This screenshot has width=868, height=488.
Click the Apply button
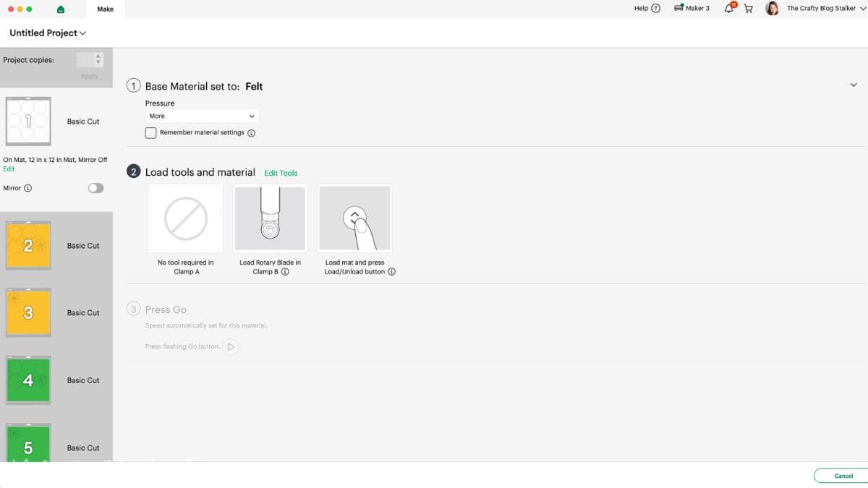click(x=90, y=76)
